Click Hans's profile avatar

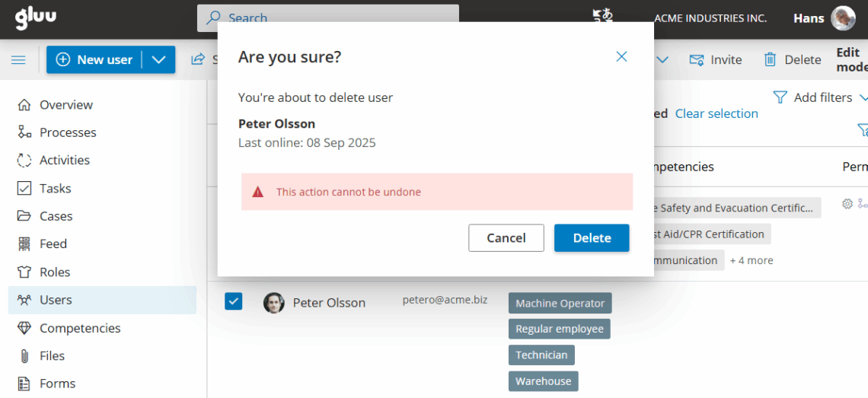[x=843, y=18]
